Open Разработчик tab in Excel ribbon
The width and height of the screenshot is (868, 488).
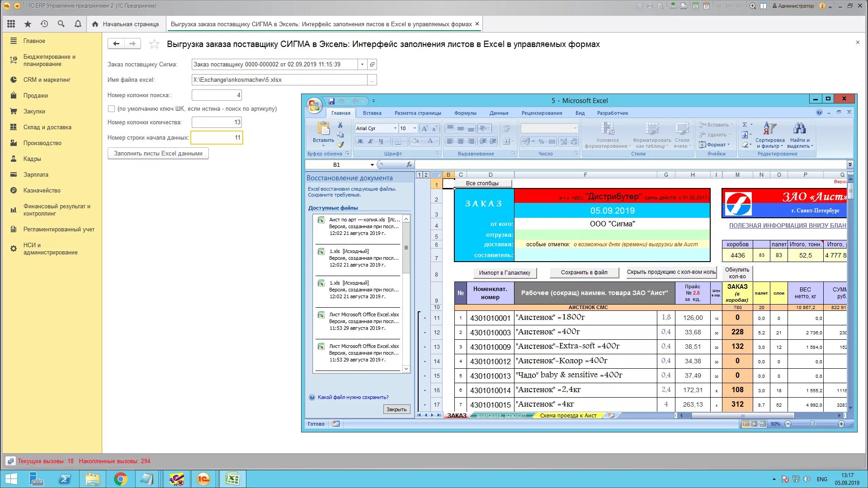(x=613, y=113)
